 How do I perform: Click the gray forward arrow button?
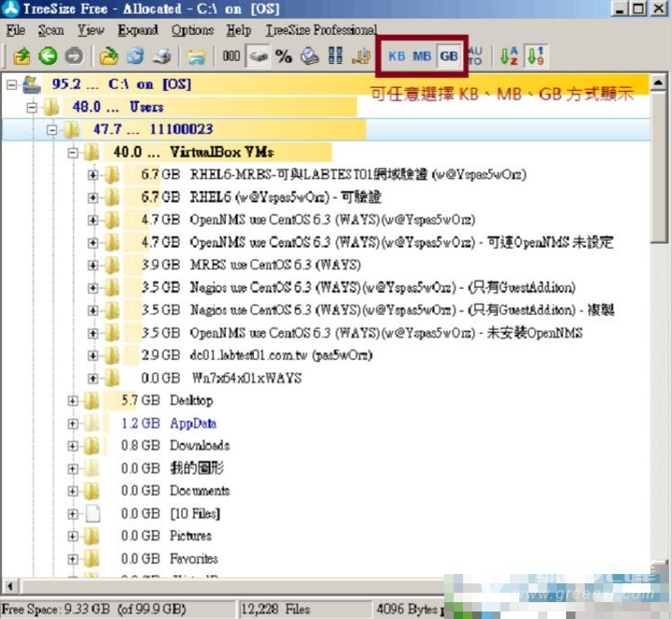click(x=74, y=56)
